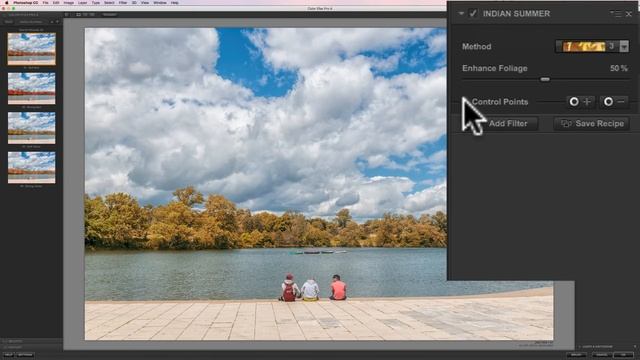Select the third preset thumbnail
The image size is (640, 360).
point(31,128)
